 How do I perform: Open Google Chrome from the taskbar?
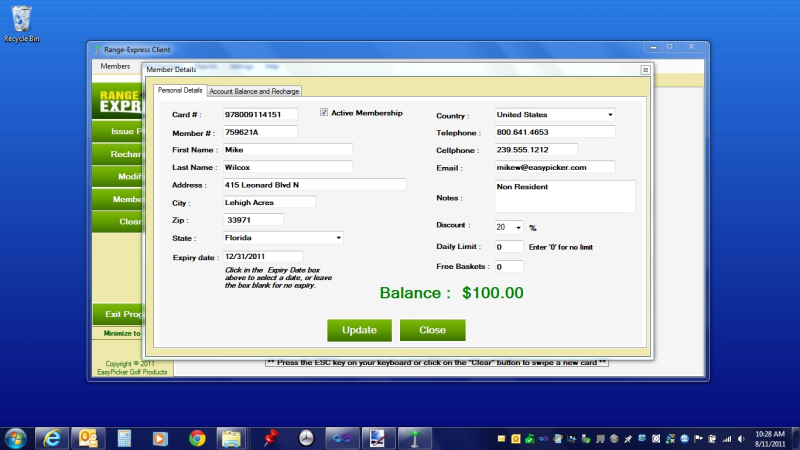point(197,438)
